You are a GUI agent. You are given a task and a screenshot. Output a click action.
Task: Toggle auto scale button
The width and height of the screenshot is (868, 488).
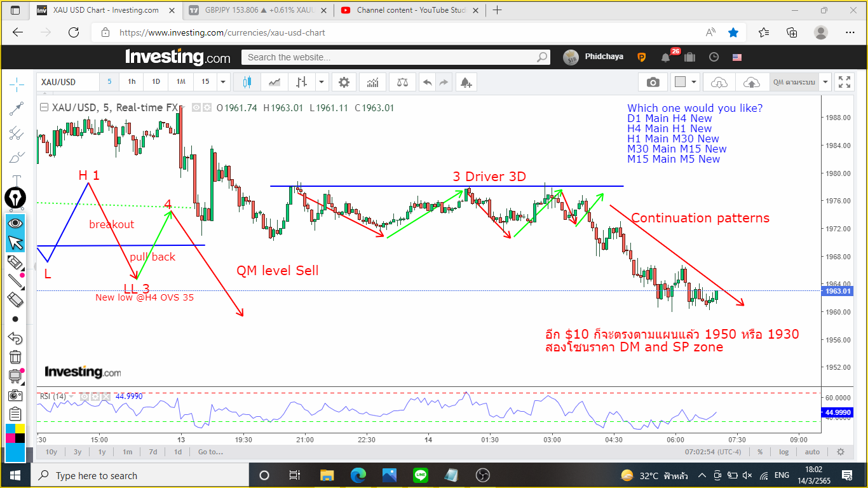(812, 452)
